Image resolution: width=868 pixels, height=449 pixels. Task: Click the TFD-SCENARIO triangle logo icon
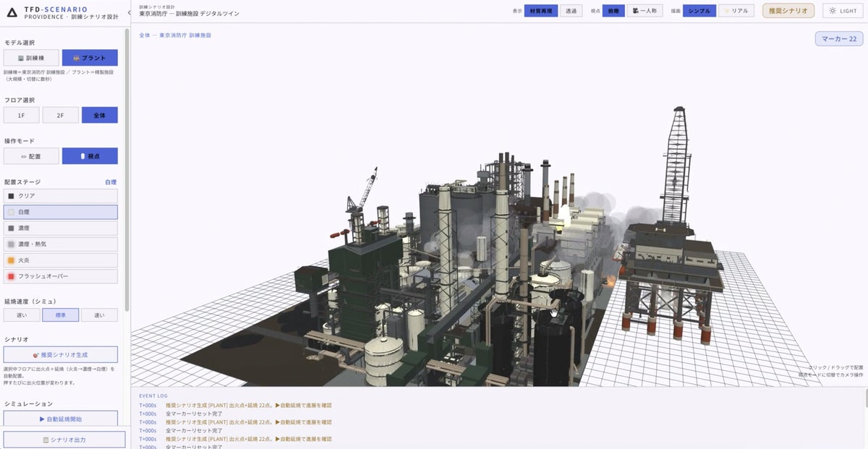click(x=12, y=12)
